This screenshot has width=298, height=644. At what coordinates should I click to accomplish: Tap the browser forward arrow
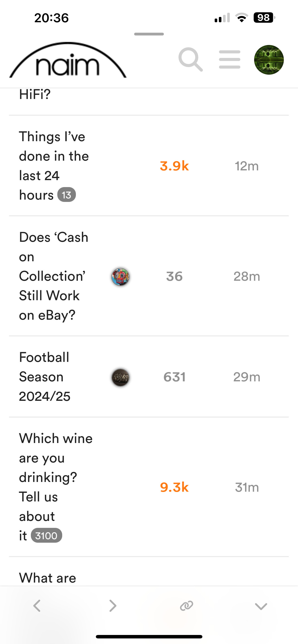[113, 606]
